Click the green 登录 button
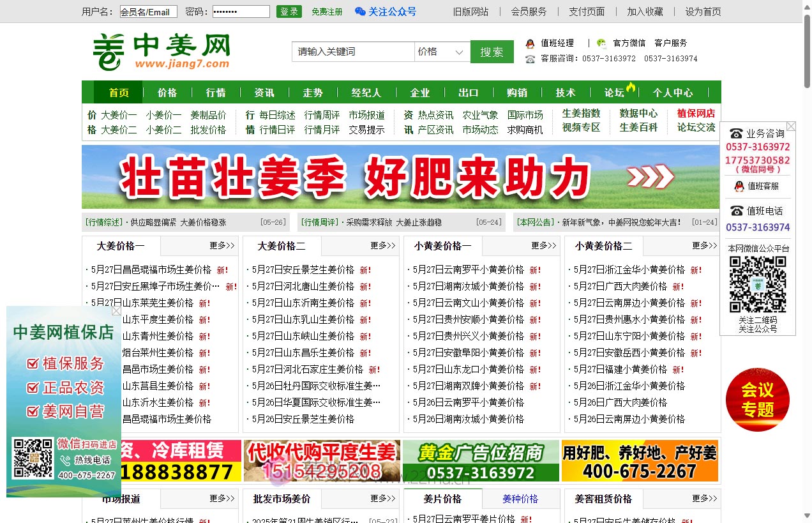The height and width of the screenshot is (523, 812). (x=289, y=11)
